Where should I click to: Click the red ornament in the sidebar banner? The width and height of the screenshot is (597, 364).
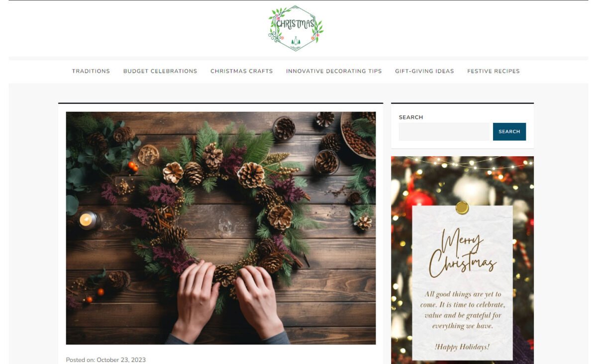coord(418,203)
